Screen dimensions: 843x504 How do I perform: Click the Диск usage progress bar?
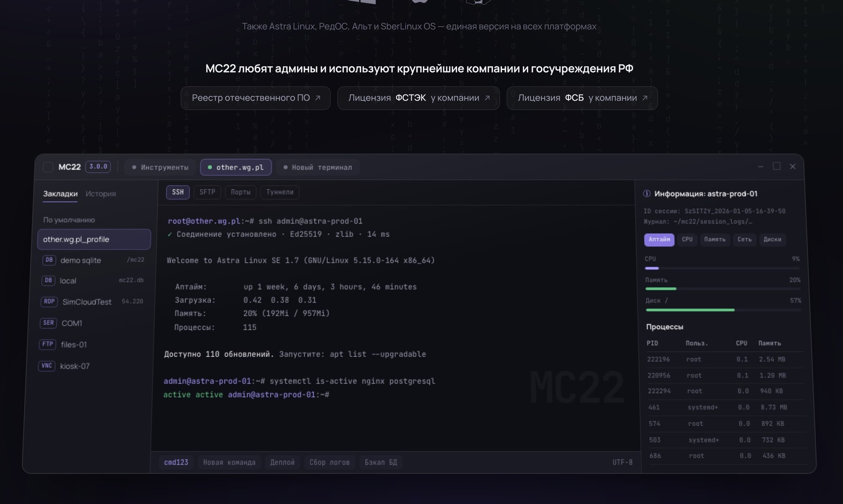(x=724, y=310)
